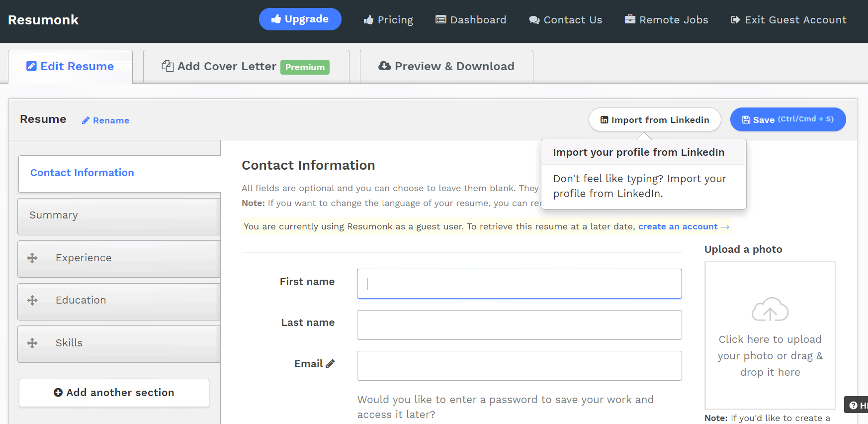
Task: Click the Experience section drag-handle icon
Action: click(x=32, y=258)
